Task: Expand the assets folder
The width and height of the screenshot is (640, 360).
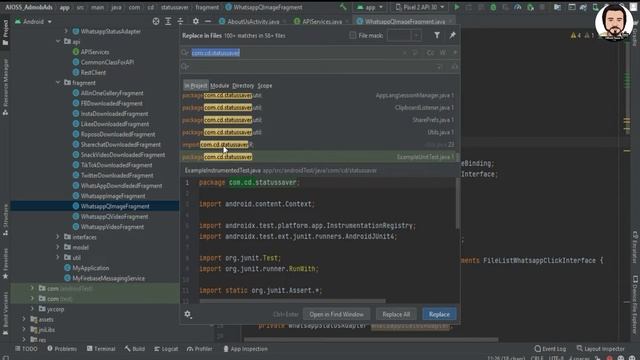Action: (24, 319)
